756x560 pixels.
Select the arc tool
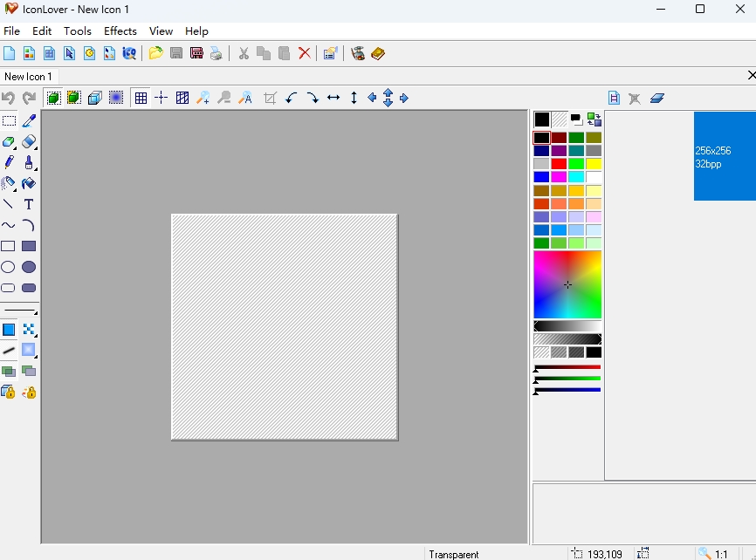tap(29, 225)
